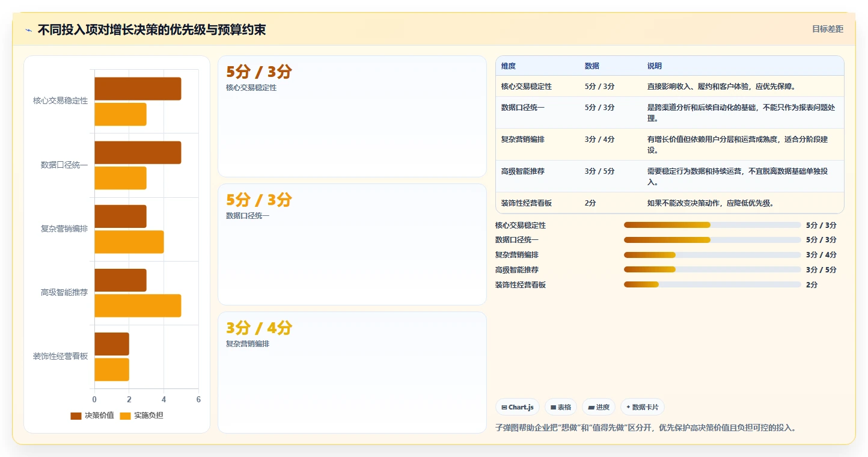Click the orange 实施负担 bar for 核心交易稳定性
The image size is (868, 457).
coord(120,114)
